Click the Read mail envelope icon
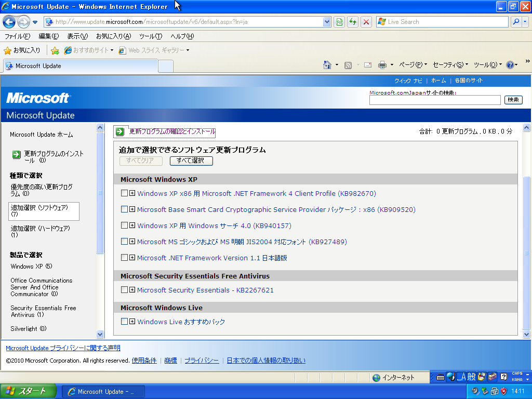Screen dimensions: 532x399 pyautogui.click(x=368, y=65)
